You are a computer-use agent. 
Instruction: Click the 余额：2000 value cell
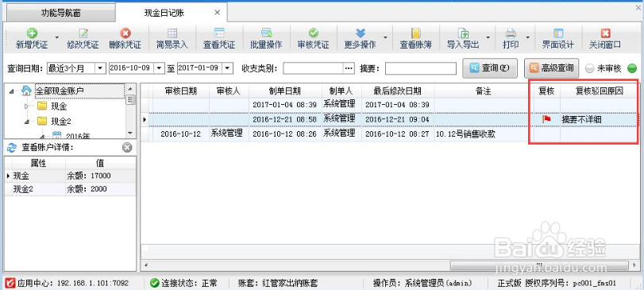[x=101, y=189]
